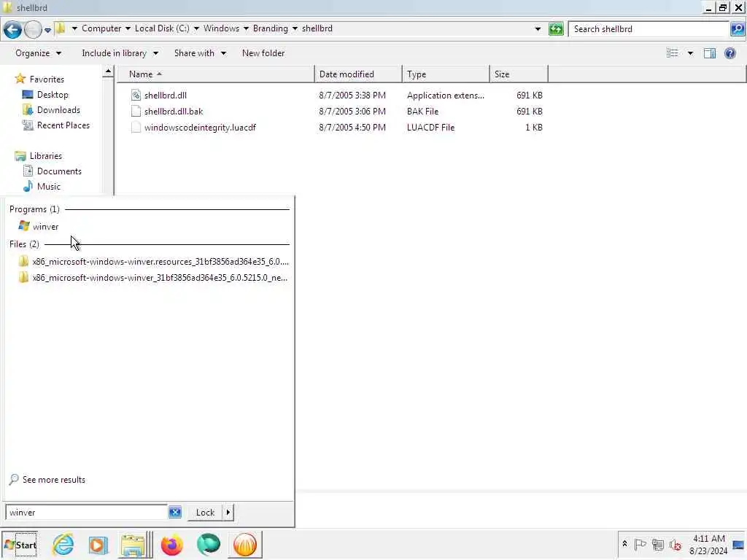Click the Start menu search box
The width and height of the screenshot is (747, 560).
point(86,513)
